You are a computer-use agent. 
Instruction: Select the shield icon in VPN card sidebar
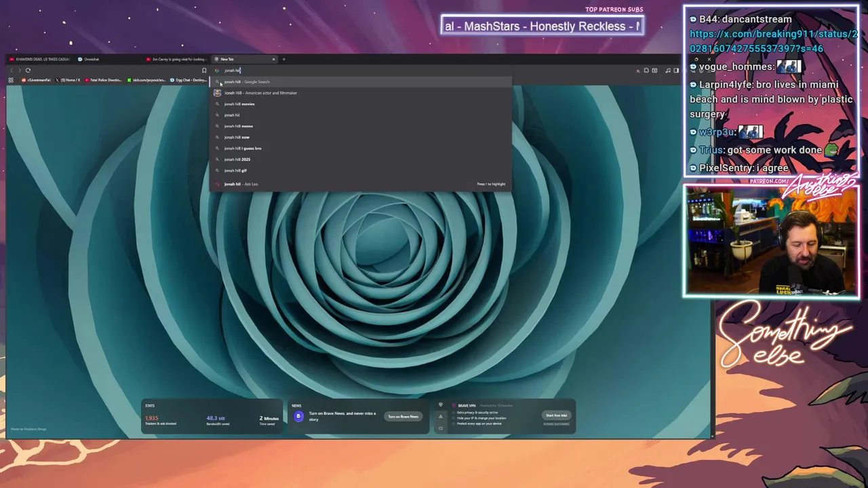[x=440, y=405]
